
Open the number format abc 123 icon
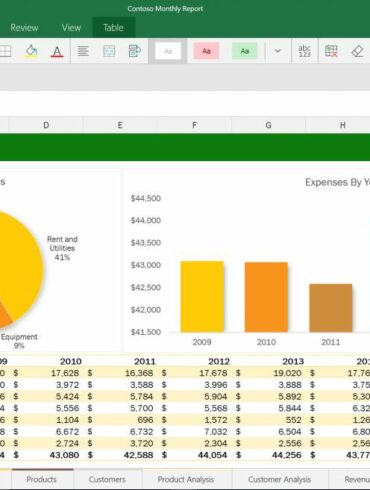pyautogui.click(x=304, y=51)
